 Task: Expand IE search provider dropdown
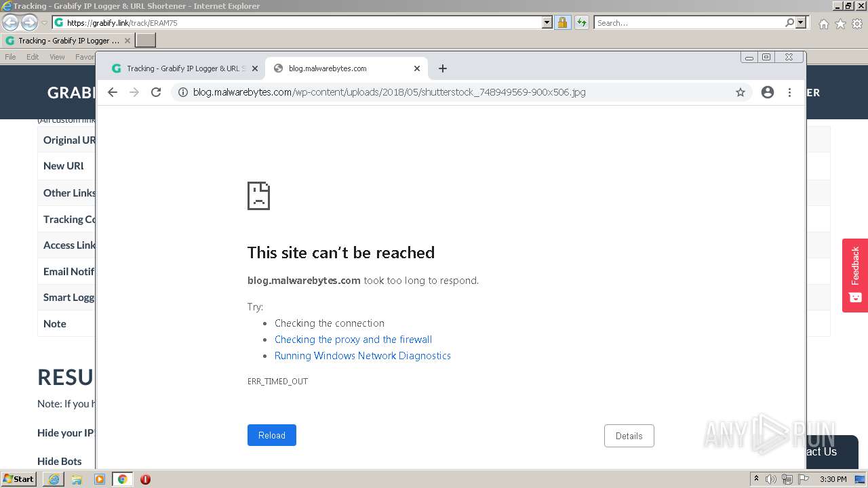pos(801,23)
